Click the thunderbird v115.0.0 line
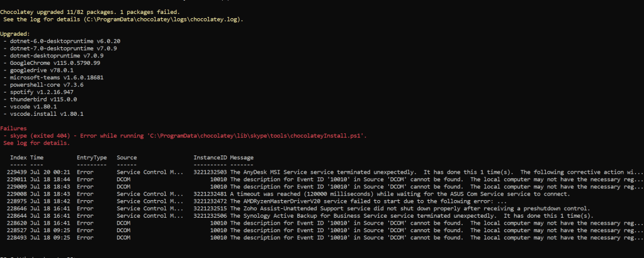 (x=40, y=99)
